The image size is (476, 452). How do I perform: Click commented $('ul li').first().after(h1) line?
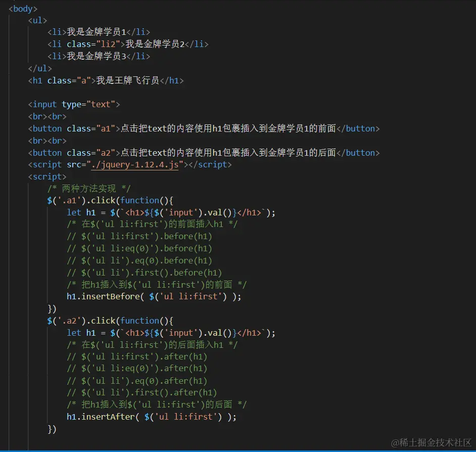click(142, 393)
